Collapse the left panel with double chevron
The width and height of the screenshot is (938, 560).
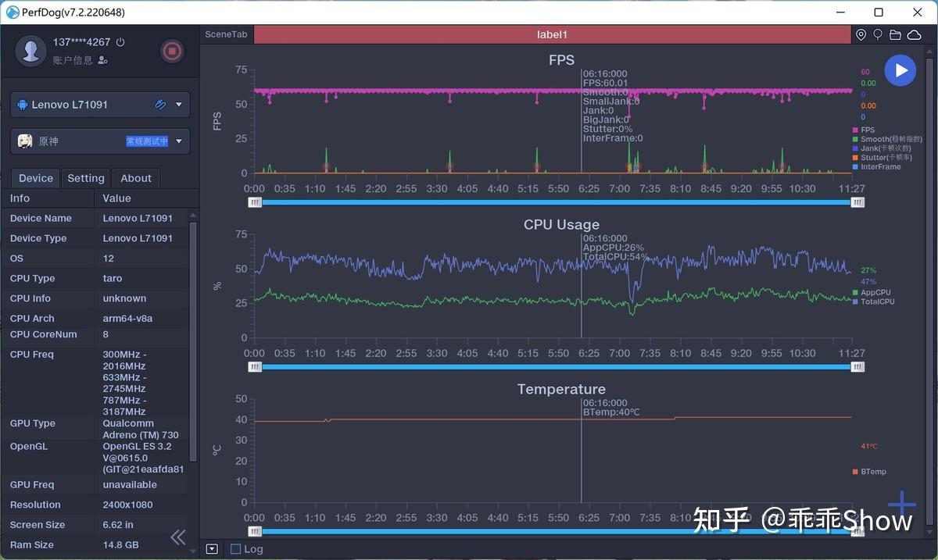click(x=178, y=537)
